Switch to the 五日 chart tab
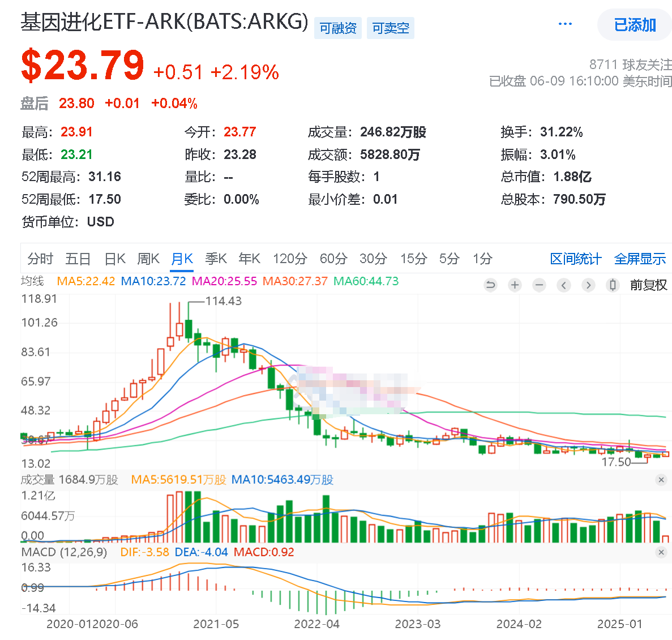672x640 pixels. point(78,259)
